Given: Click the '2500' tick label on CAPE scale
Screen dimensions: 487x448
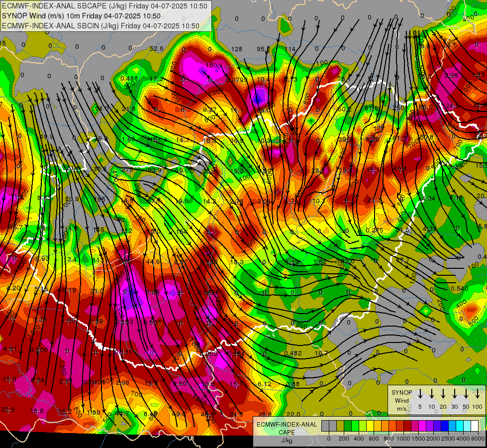Looking at the screenshot, I should (448, 439).
